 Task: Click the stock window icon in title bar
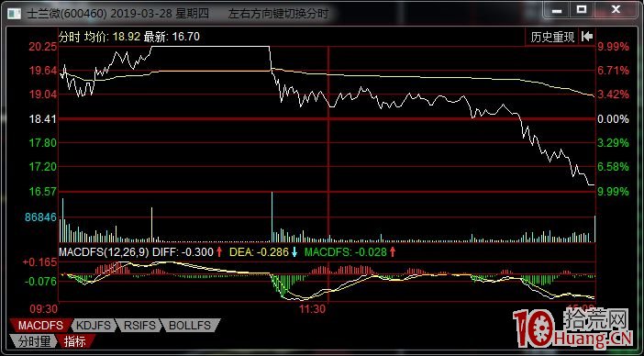tap(15, 14)
